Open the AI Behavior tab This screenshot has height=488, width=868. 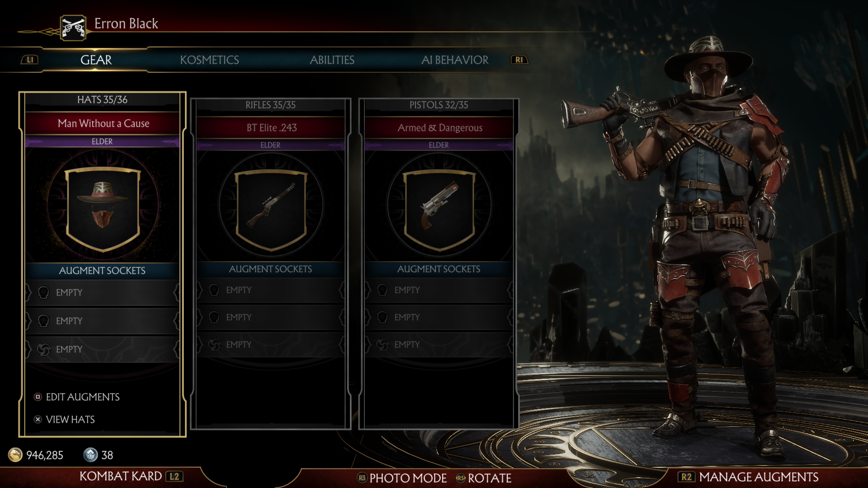pos(455,60)
